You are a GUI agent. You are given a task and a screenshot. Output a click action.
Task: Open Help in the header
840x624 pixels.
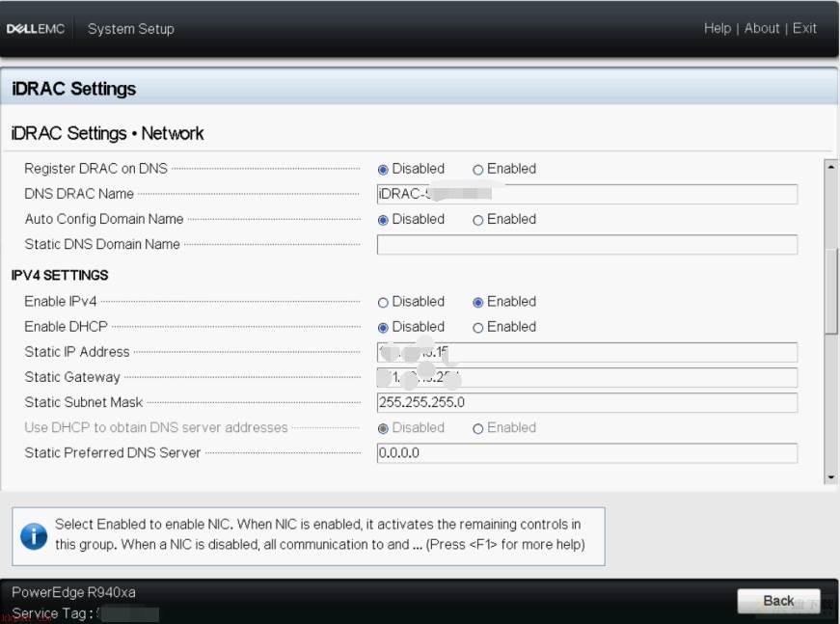pos(718,28)
